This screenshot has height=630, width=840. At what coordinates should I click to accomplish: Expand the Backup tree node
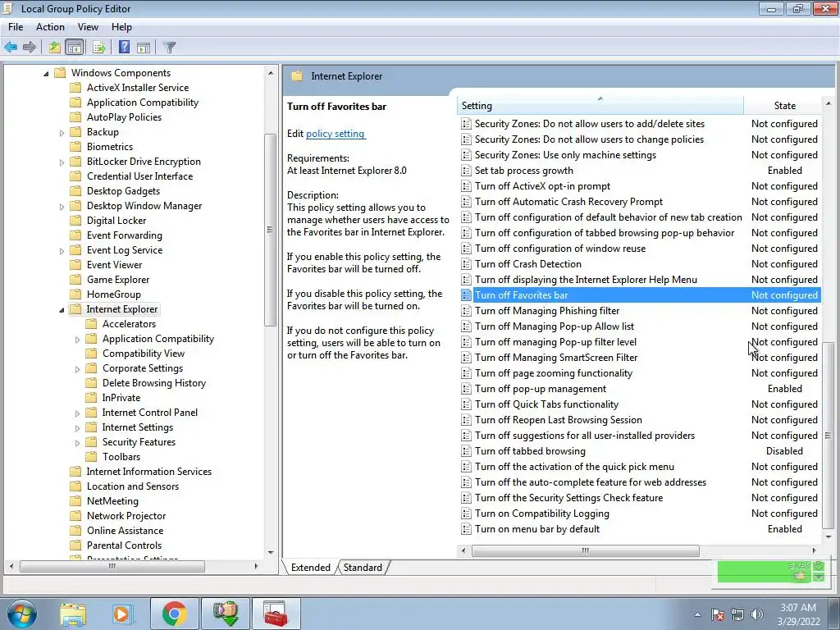coord(62,132)
